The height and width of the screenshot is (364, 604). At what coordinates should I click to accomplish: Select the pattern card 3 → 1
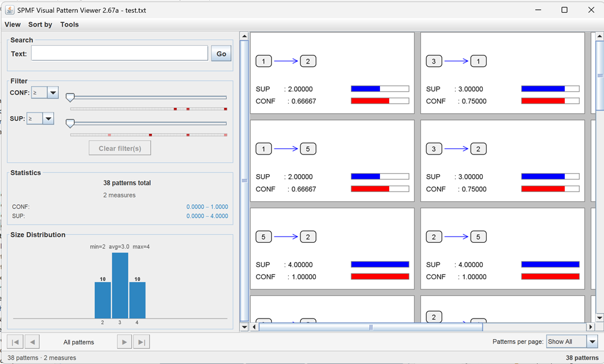(x=502, y=73)
